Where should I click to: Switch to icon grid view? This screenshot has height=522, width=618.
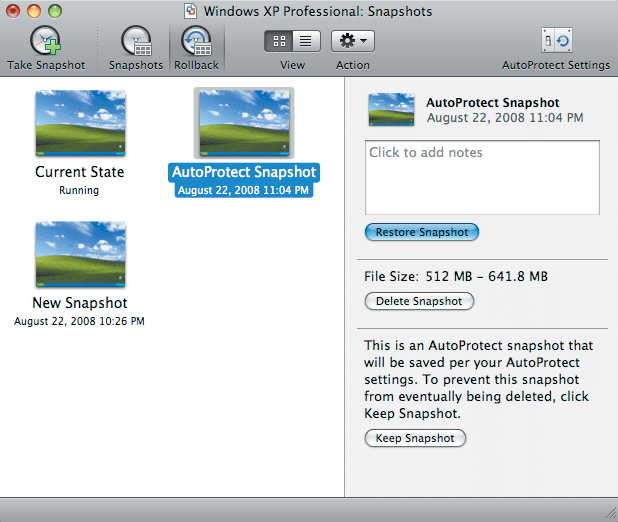point(279,41)
